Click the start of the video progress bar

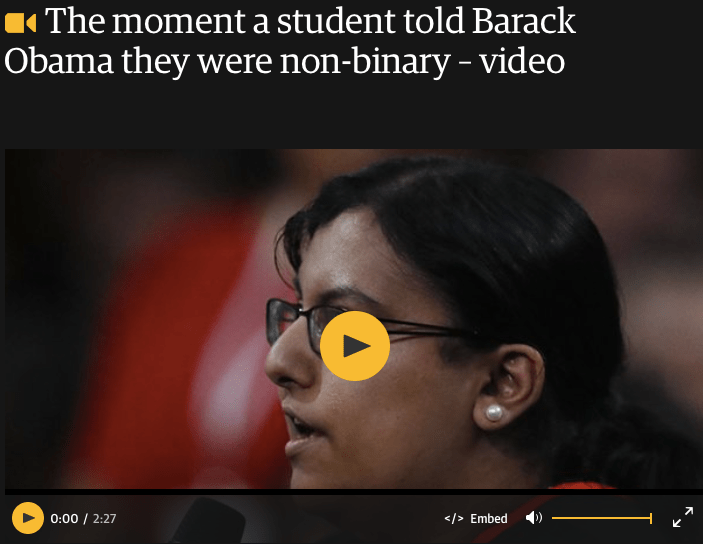(x=7, y=492)
